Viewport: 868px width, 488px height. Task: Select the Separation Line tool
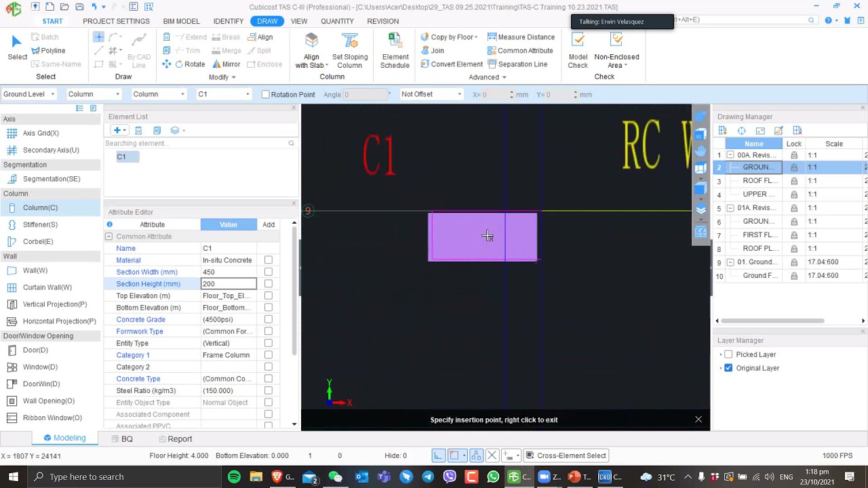pyautogui.click(x=517, y=64)
